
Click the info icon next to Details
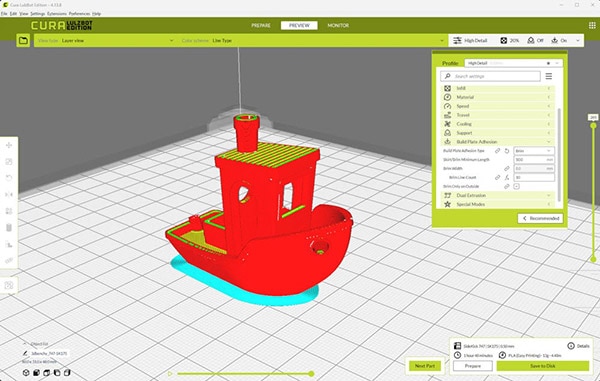pos(571,346)
